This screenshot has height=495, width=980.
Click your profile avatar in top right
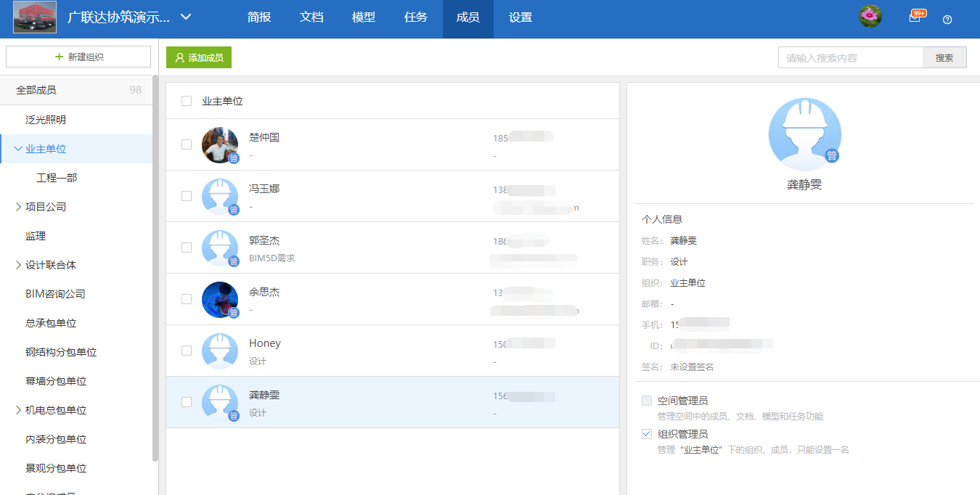coord(870,15)
